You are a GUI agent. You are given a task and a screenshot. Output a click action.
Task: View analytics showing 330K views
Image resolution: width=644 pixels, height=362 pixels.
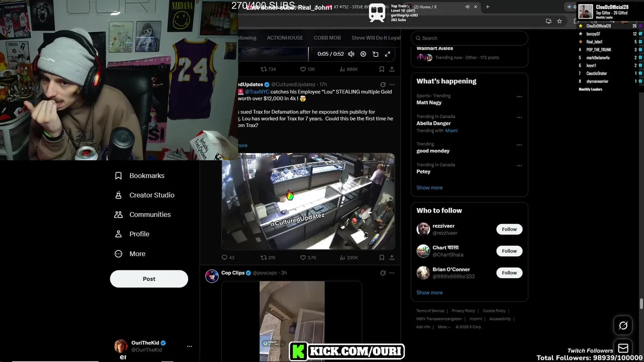tap(349, 257)
